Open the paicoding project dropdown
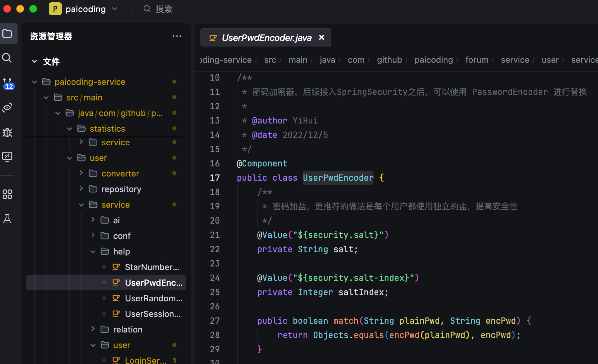Screen dimensions: 598x364 86,9
